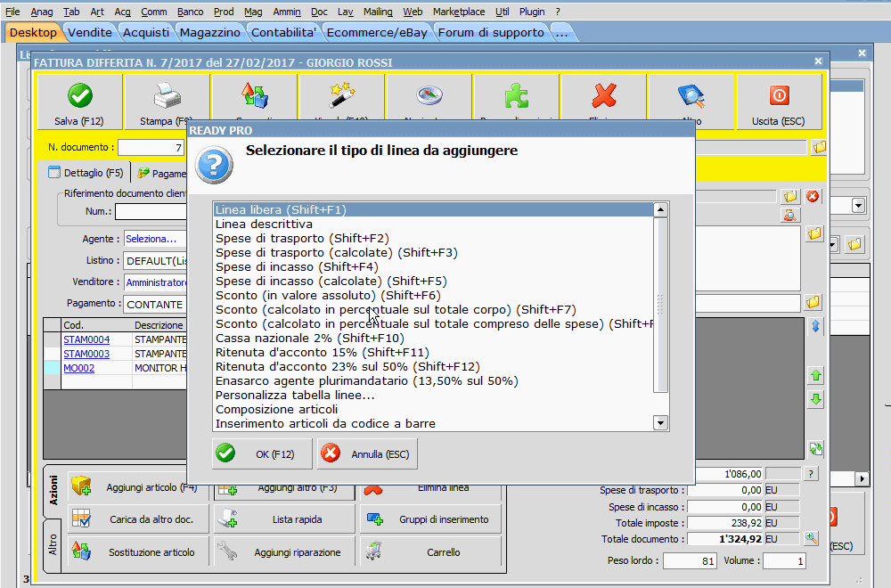
Task: Switch to Altro vertical side tab
Action: tap(53, 545)
